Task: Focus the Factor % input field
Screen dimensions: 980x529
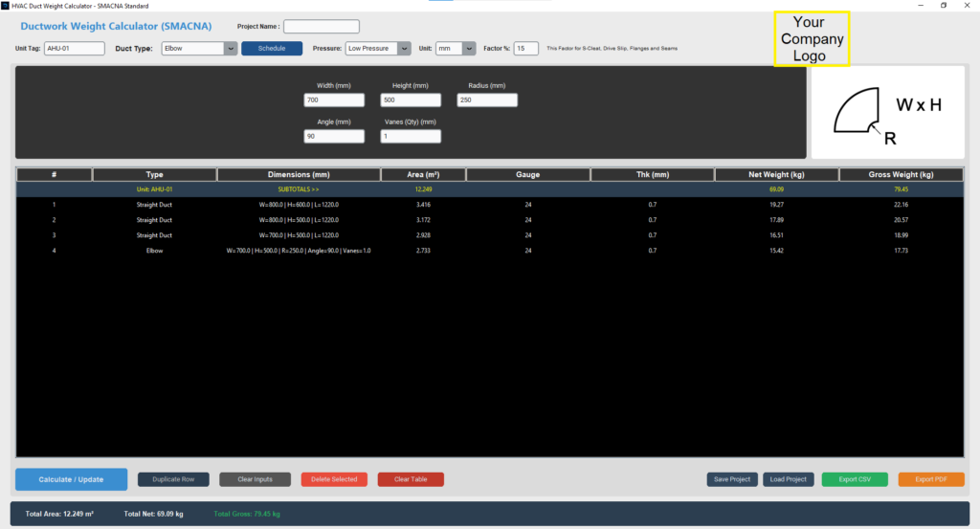Action: click(526, 48)
